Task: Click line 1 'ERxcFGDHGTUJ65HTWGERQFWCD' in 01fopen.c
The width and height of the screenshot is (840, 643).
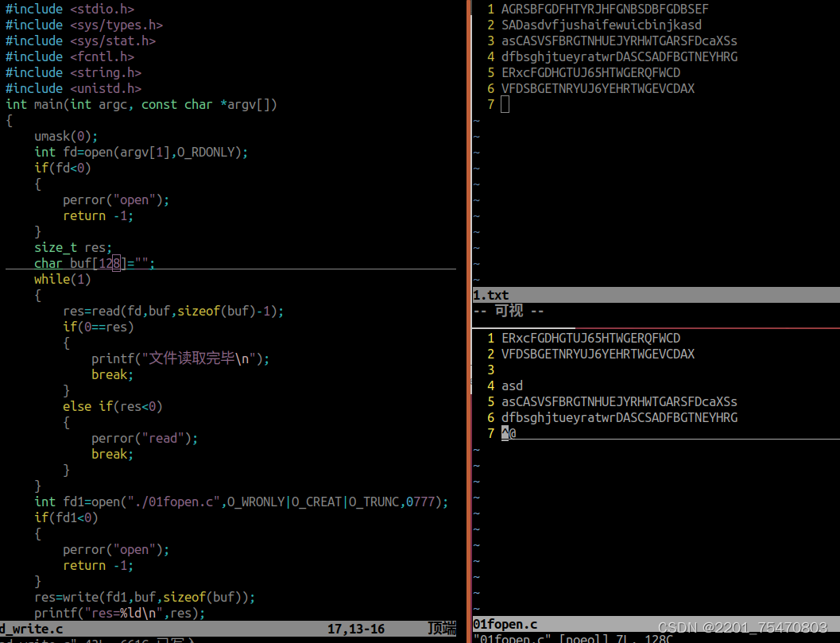Action: point(591,338)
